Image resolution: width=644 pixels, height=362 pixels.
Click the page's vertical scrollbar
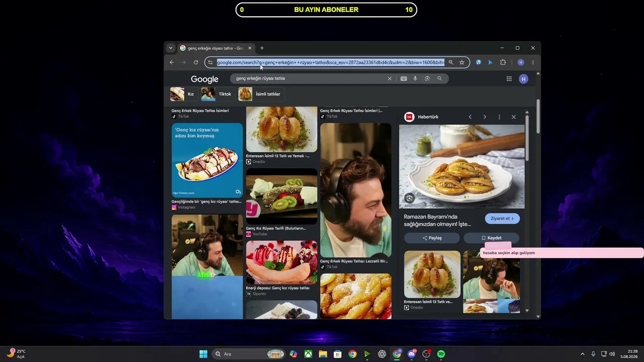pyautogui.click(x=538, y=117)
